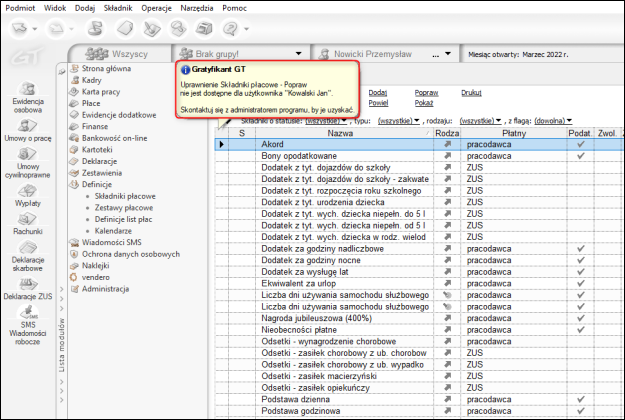This screenshot has height=420, width=625.
Task: Open the Brak grupy dropdown
Action: (x=299, y=54)
